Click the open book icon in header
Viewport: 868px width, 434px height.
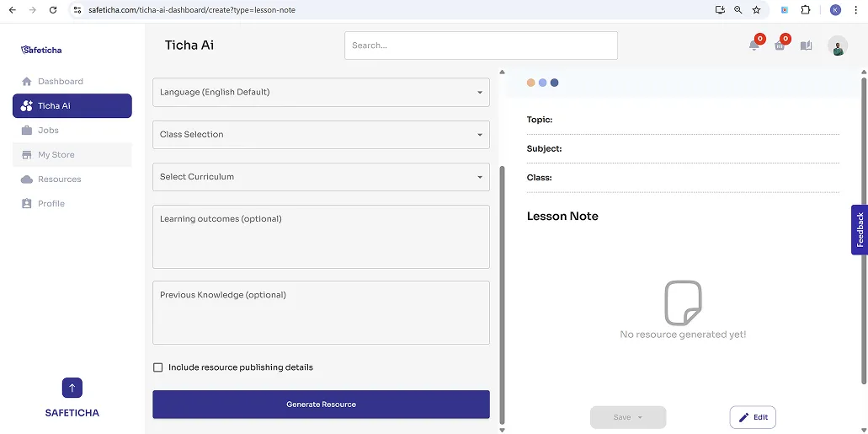click(x=806, y=46)
